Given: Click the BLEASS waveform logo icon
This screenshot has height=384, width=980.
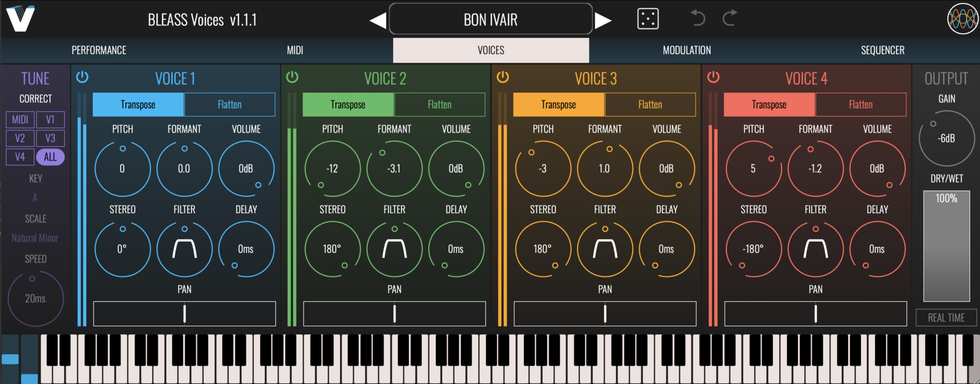Looking at the screenshot, I should [962, 19].
